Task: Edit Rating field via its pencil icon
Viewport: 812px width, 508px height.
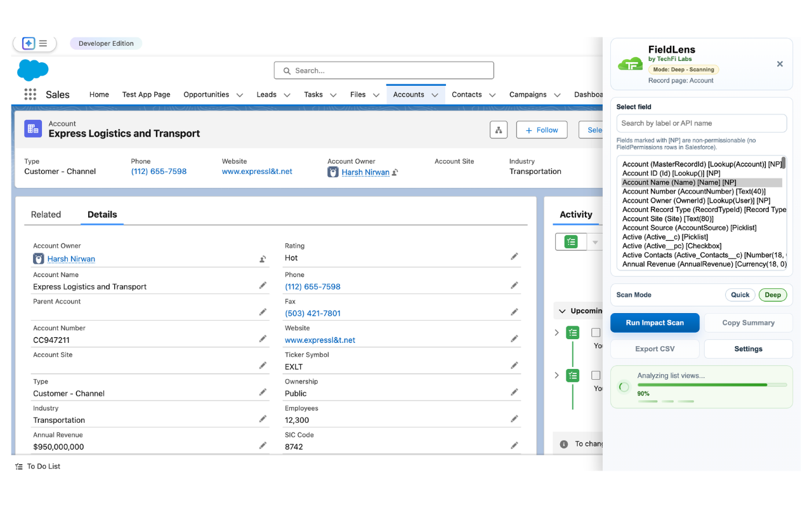Action: click(514, 257)
